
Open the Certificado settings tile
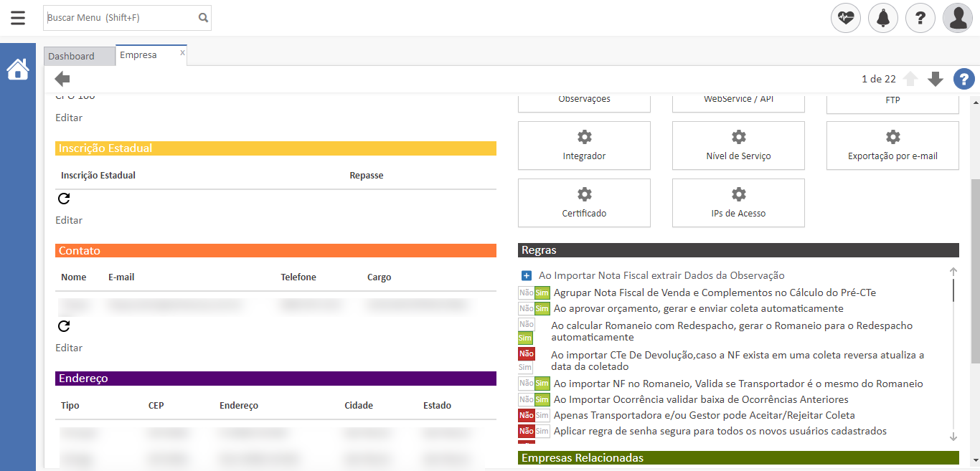584,203
